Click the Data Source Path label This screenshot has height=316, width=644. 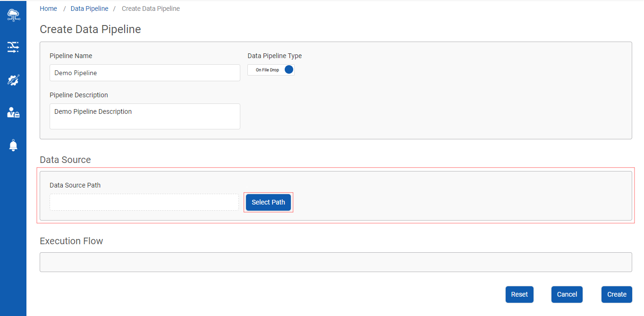[75, 185]
